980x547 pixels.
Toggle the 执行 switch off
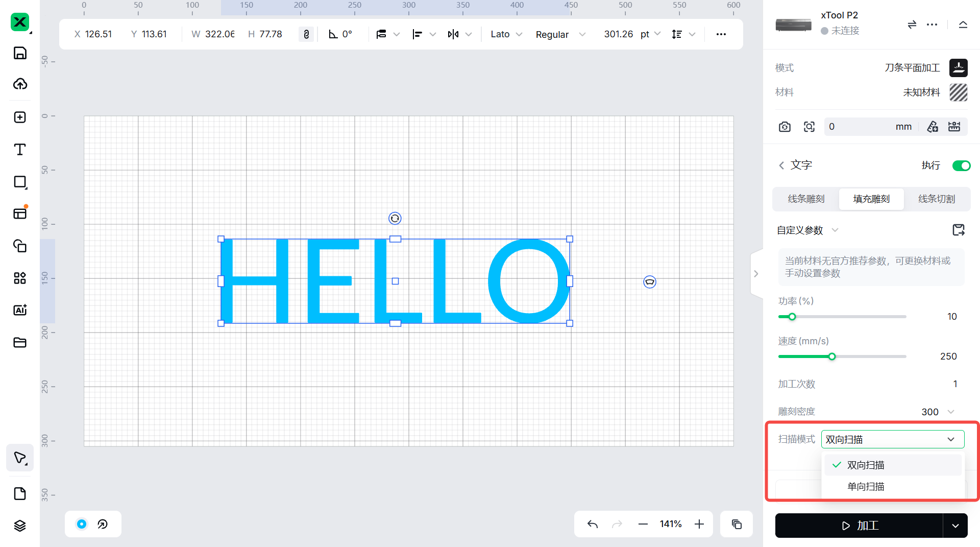(961, 165)
